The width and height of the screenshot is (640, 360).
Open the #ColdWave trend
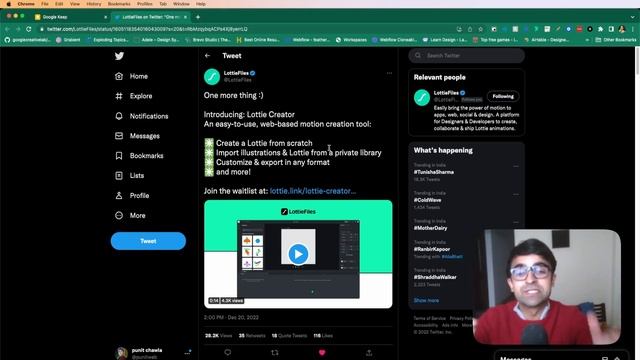427,200
